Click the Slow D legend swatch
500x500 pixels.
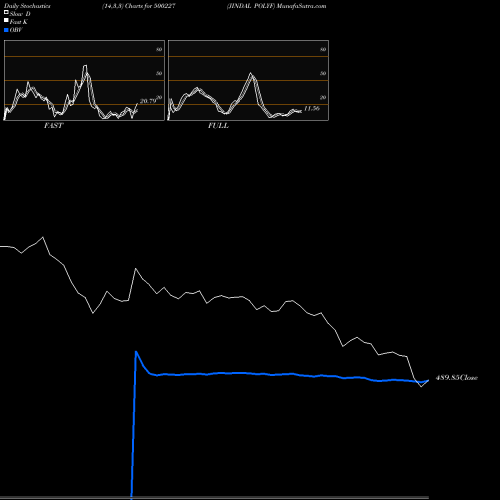(x=6, y=12)
